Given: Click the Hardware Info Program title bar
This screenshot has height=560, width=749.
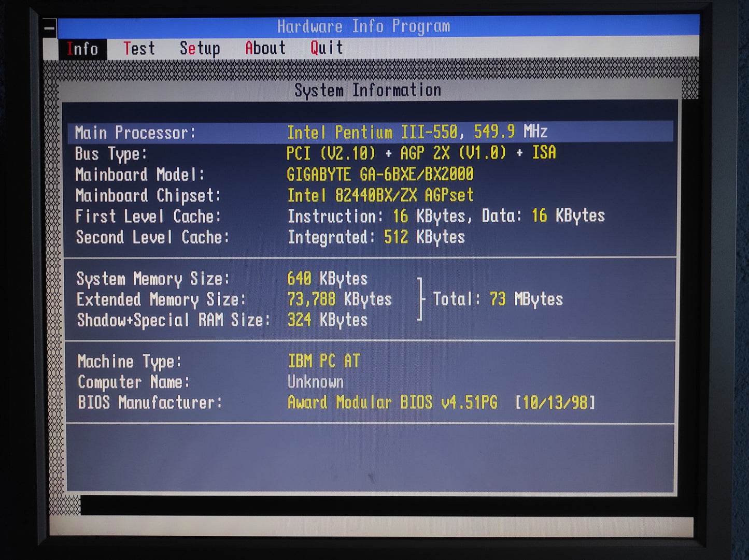Looking at the screenshot, I should (378, 26).
